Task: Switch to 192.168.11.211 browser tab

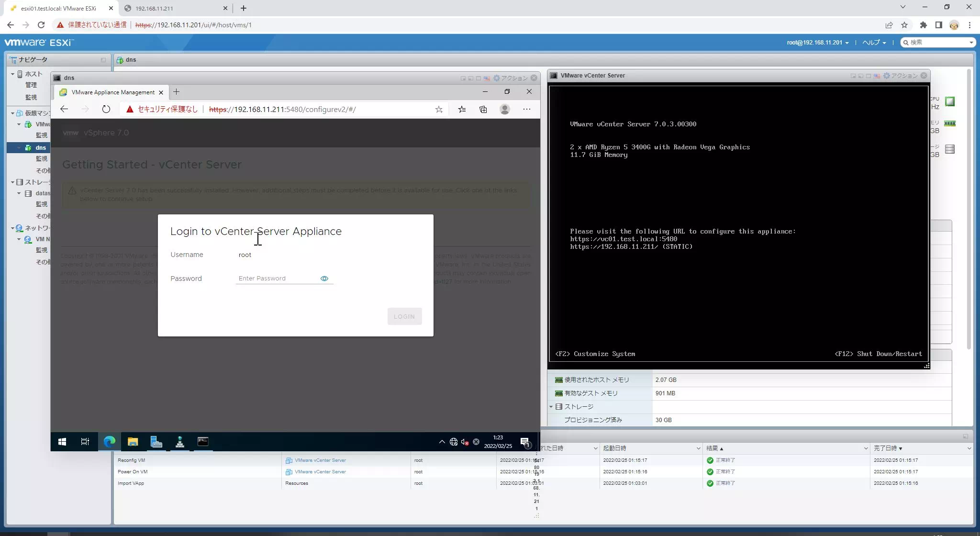Action: click(175, 8)
